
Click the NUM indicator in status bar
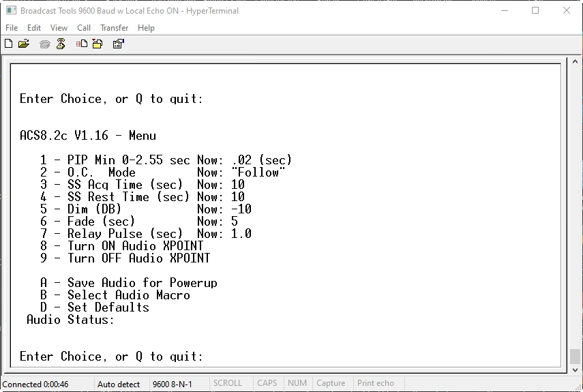pos(297,383)
